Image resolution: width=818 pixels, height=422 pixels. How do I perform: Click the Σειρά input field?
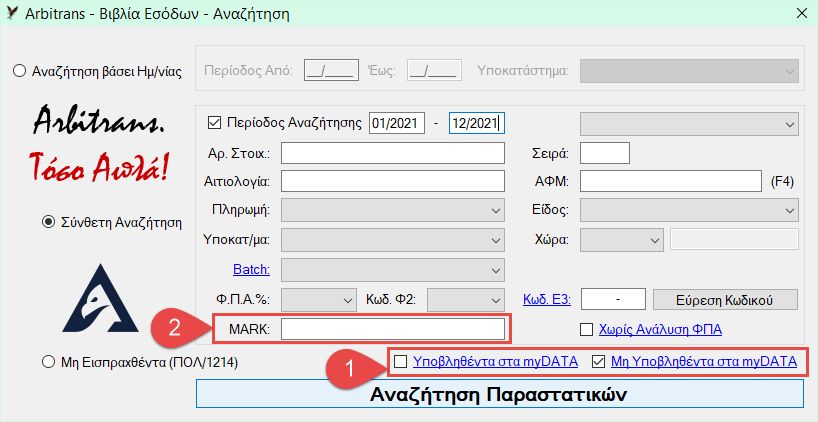[x=605, y=153]
